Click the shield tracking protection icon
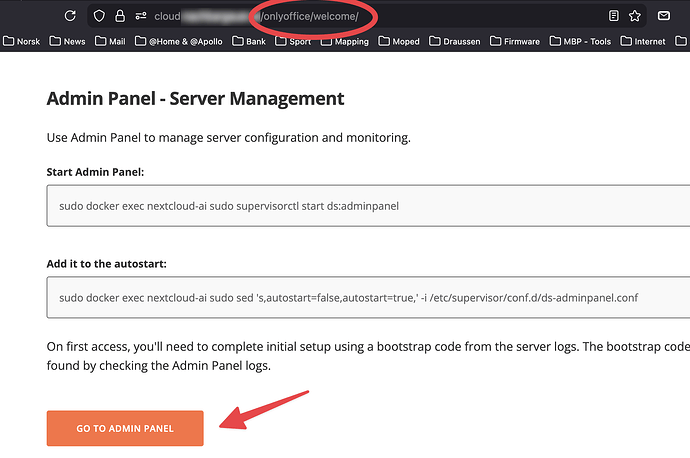690x458 pixels. click(99, 16)
